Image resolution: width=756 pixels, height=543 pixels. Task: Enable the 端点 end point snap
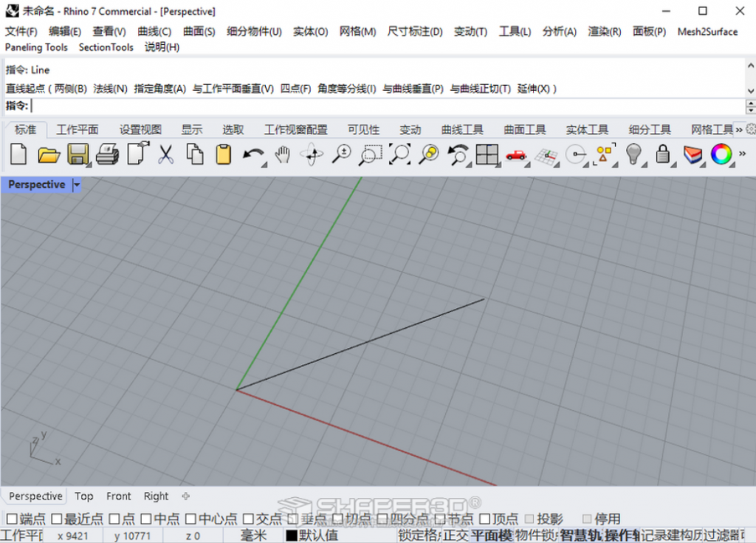[x=12, y=519]
